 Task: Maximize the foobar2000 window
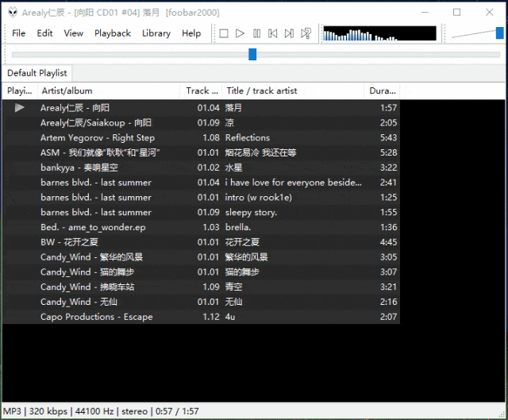pyautogui.click(x=457, y=13)
